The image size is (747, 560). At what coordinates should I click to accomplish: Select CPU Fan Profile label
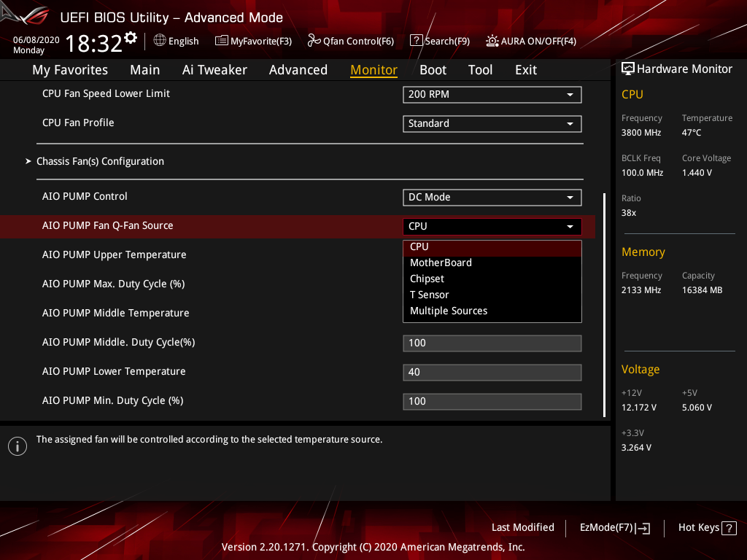tap(78, 122)
